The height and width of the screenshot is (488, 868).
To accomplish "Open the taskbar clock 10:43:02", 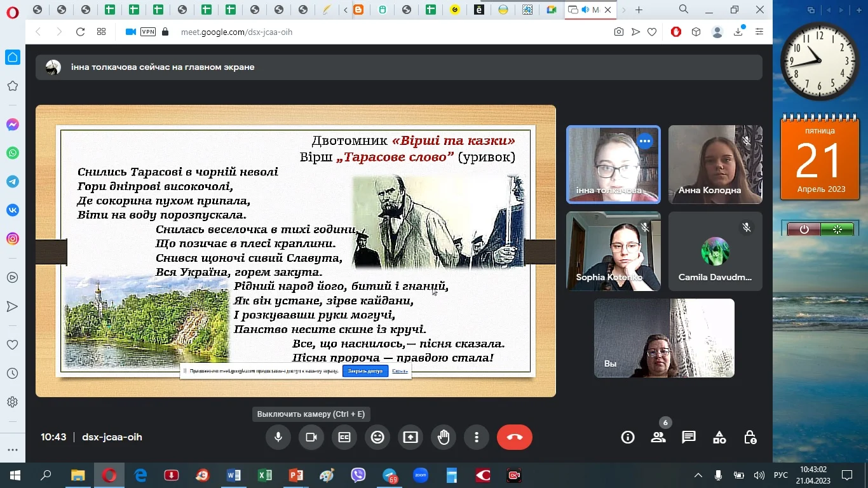I will tap(813, 475).
